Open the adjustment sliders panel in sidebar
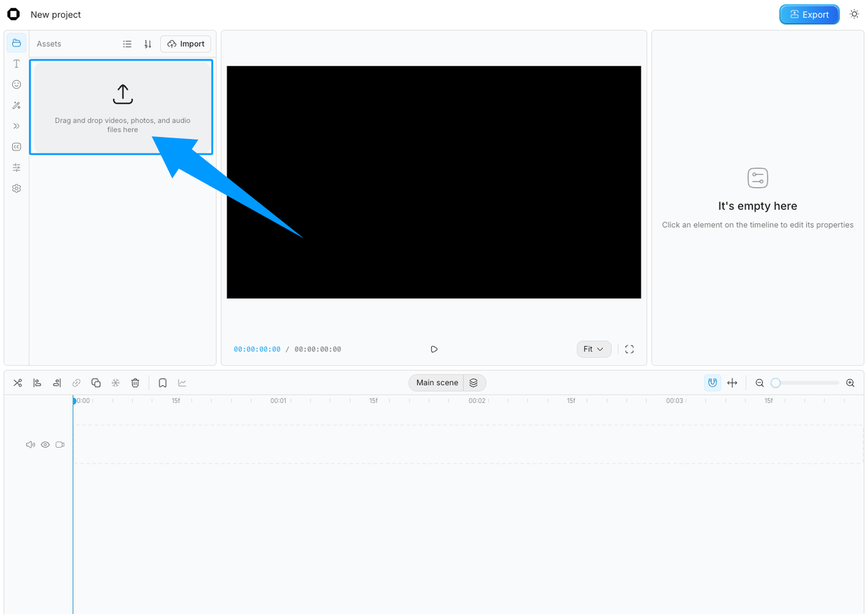The width and height of the screenshot is (868, 614). point(16,168)
